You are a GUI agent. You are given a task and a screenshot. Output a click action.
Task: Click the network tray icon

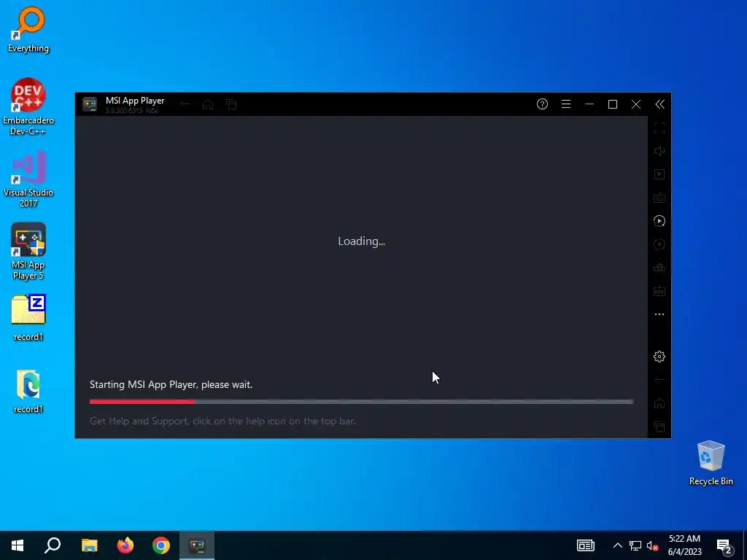tap(635, 545)
